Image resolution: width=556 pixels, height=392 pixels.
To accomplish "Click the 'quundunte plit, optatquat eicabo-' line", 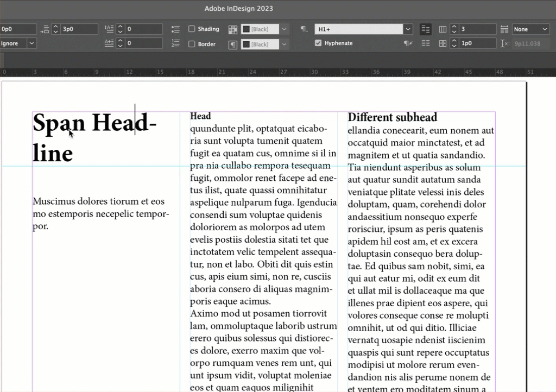I will point(258,129).
